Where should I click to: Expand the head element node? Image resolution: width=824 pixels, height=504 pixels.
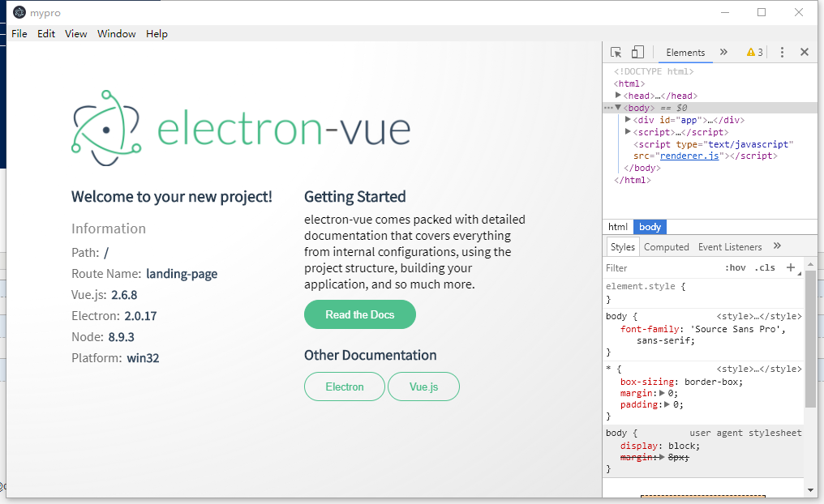618,95
